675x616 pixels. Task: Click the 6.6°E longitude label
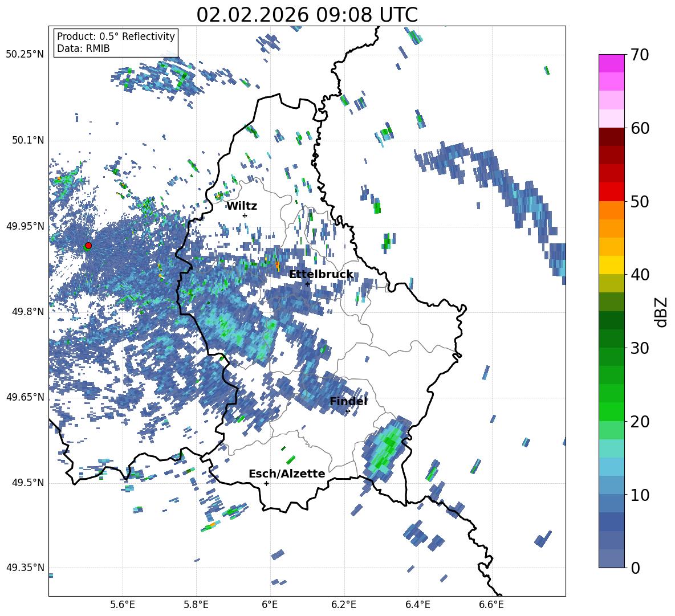pyautogui.click(x=491, y=605)
